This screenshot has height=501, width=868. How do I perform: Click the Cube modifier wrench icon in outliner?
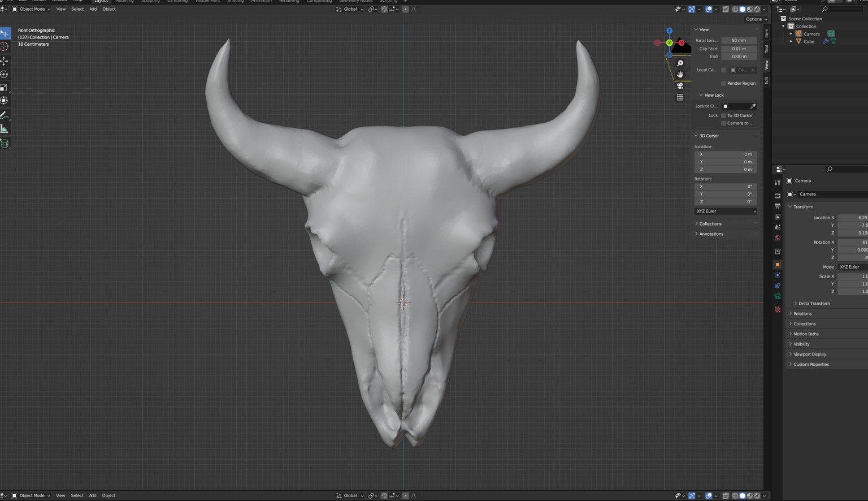click(826, 41)
